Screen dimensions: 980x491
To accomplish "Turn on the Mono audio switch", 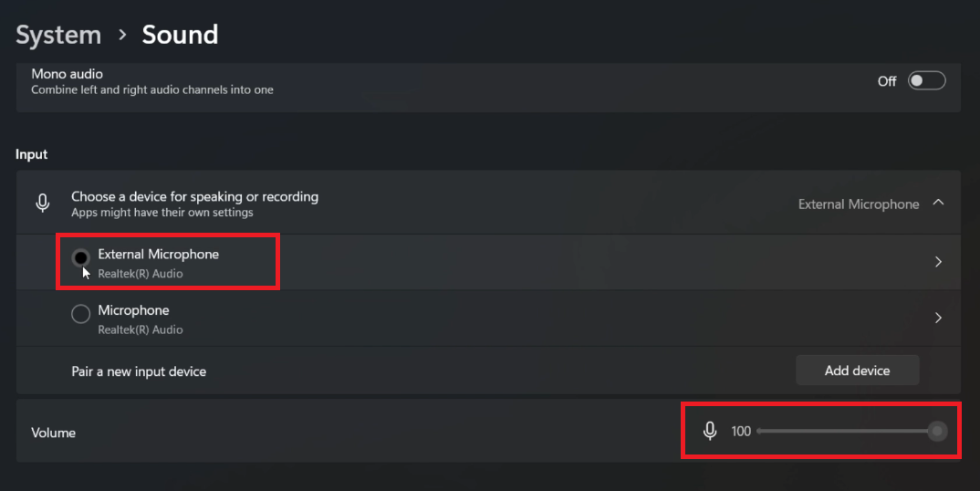I will (x=926, y=81).
